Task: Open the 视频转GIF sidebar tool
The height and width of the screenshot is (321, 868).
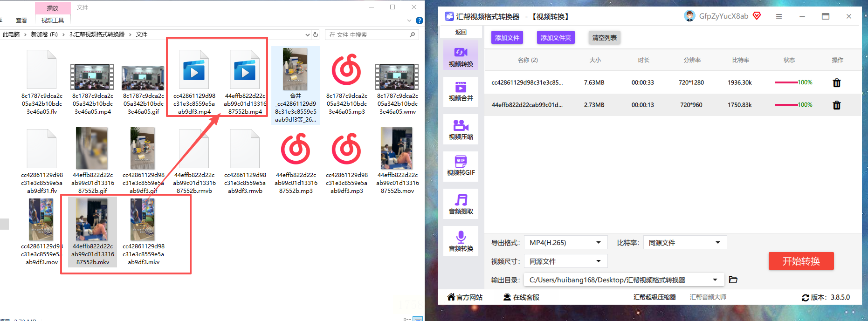Action: 461,166
